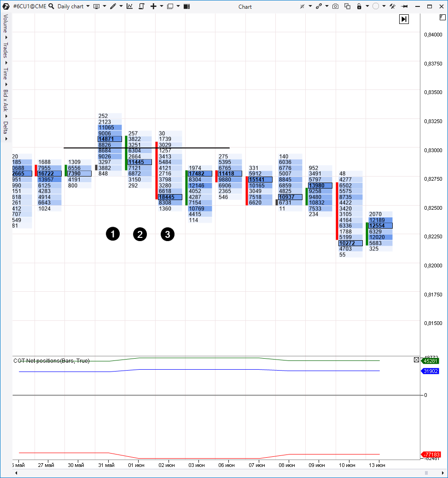Image resolution: width=448 pixels, height=478 pixels.
Task: Close the COT Net positions indicator panel
Action: click(x=417, y=360)
